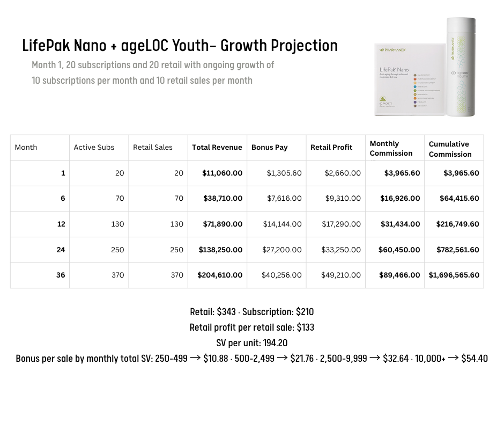Click the $1,696,565.60 cumulative commission cell

coord(454,275)
